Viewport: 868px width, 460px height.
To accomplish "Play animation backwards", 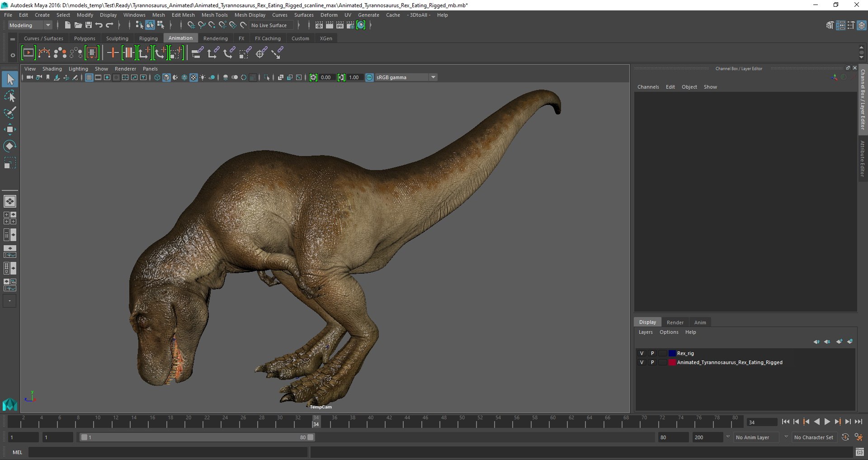I will 817,422.
